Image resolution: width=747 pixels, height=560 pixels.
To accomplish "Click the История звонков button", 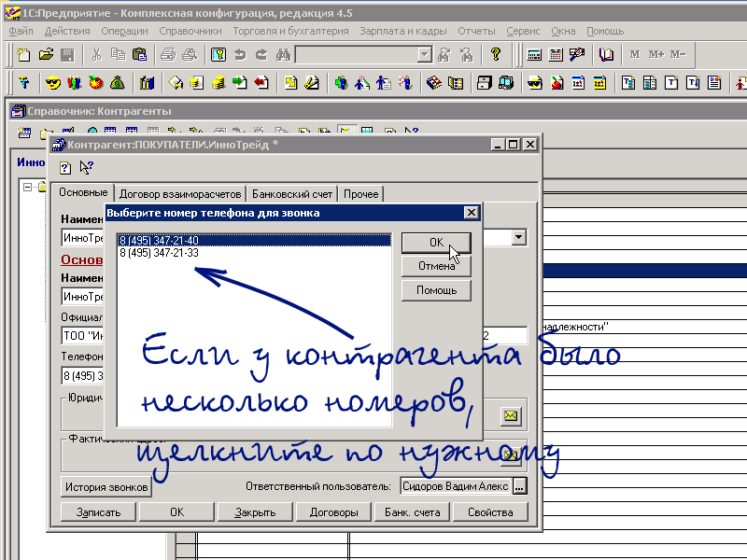I will point(106,487).
